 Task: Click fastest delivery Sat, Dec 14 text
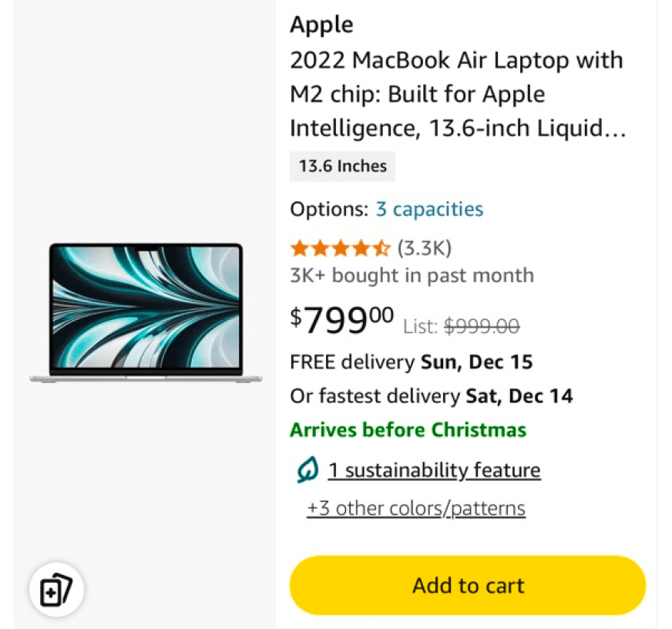click(x=431, y=395)
